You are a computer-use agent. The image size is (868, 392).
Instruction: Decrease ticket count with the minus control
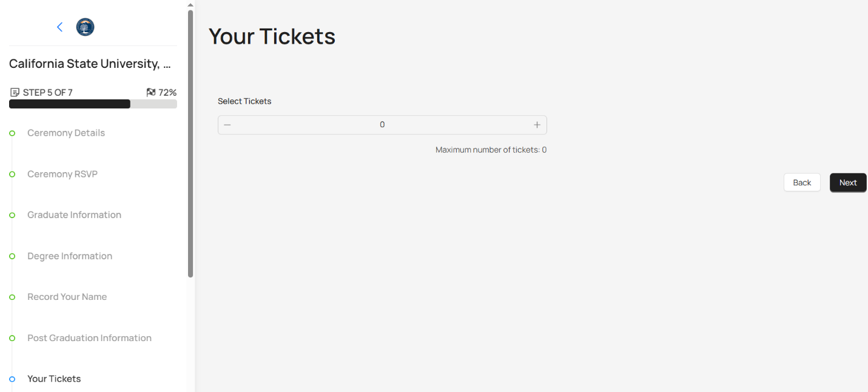point(227,124)
